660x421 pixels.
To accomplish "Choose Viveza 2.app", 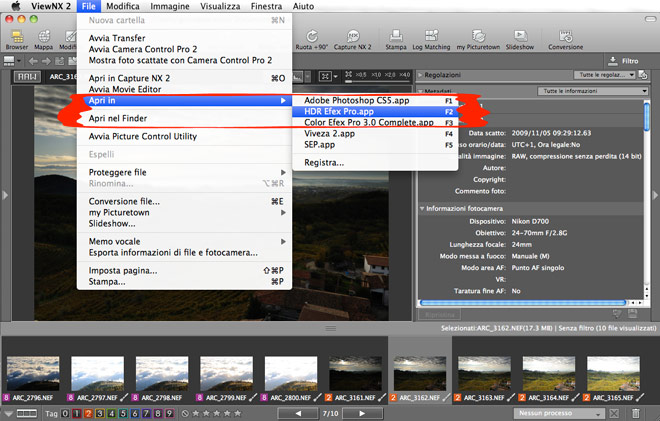I will tap(375, 133).
